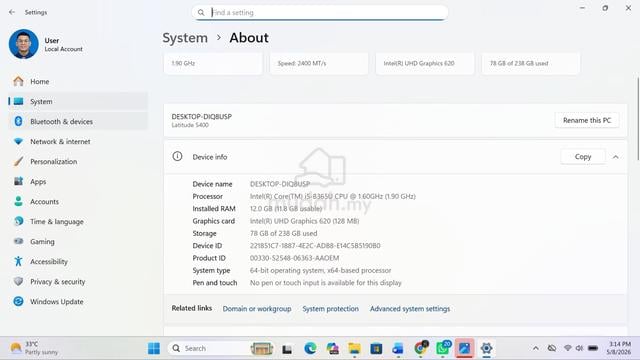
Task: Click the settings window vertical scrollbar
Action: click(638, 118)
